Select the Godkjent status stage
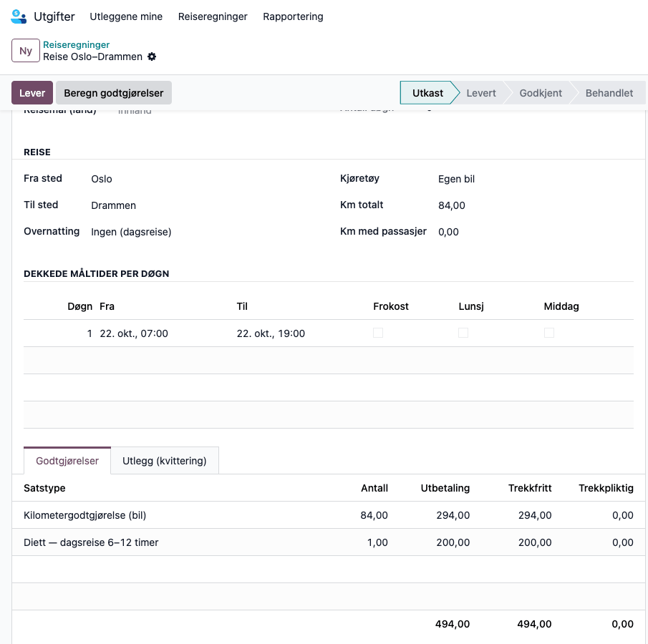 click(541, 93)
